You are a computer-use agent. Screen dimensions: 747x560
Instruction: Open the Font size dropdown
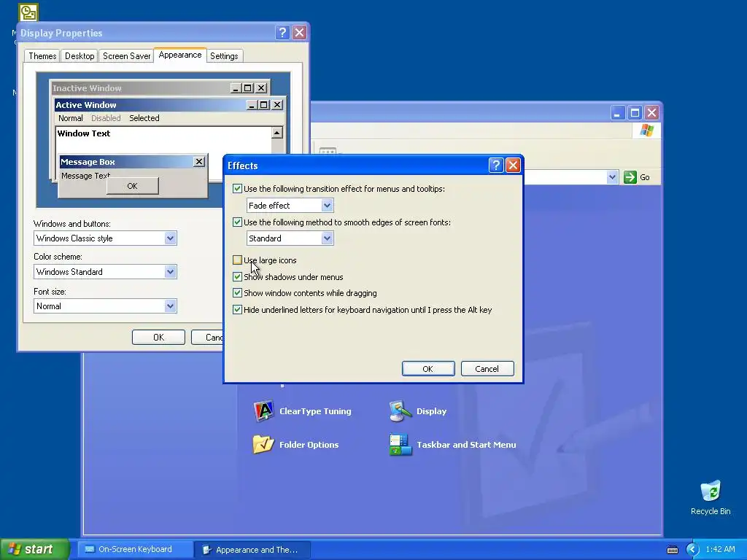coord(105,306)
